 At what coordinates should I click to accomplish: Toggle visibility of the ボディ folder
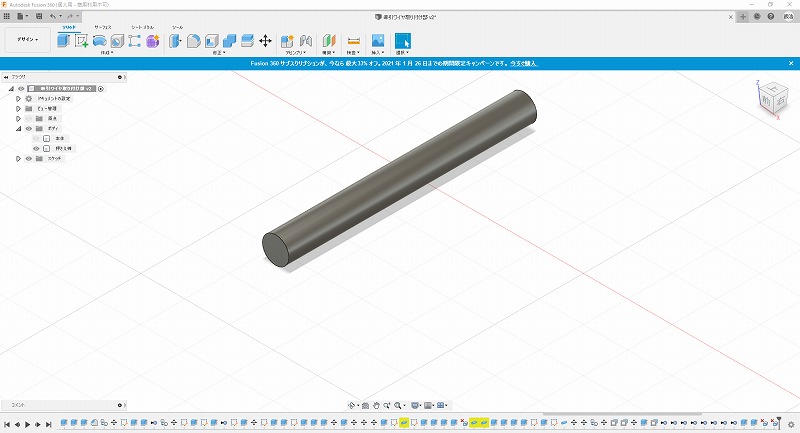[28, 128]
